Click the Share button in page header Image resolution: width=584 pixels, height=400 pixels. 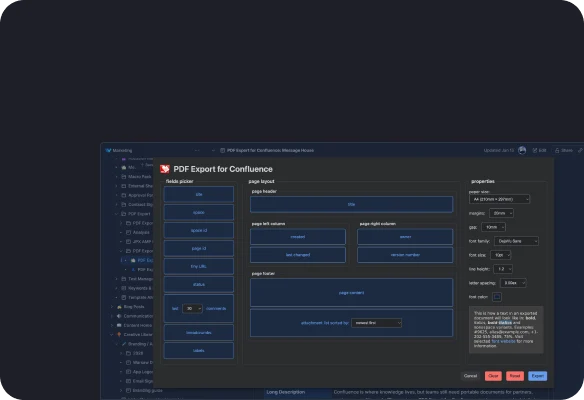[564, 150]
